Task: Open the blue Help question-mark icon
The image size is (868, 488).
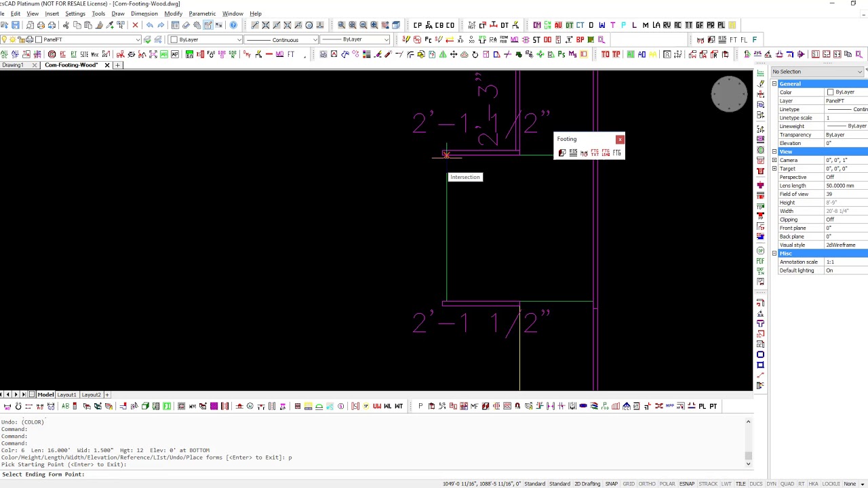Action: (233, 25)
